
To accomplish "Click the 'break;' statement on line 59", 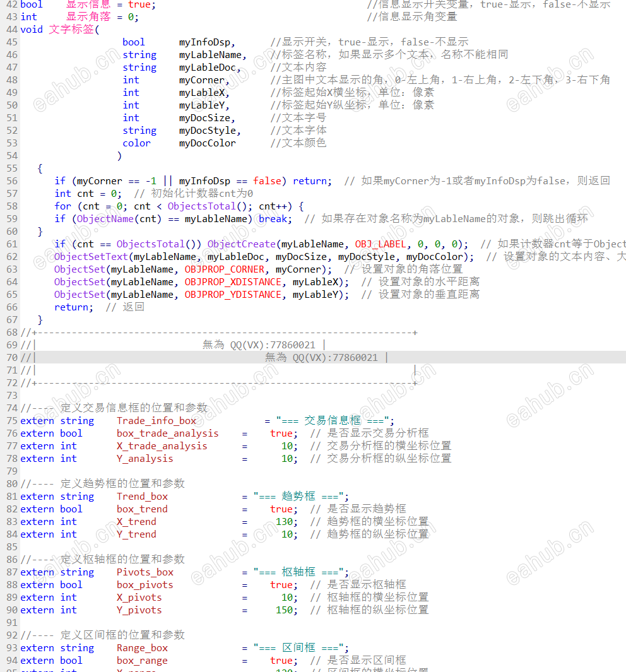I will click(276, 218).
